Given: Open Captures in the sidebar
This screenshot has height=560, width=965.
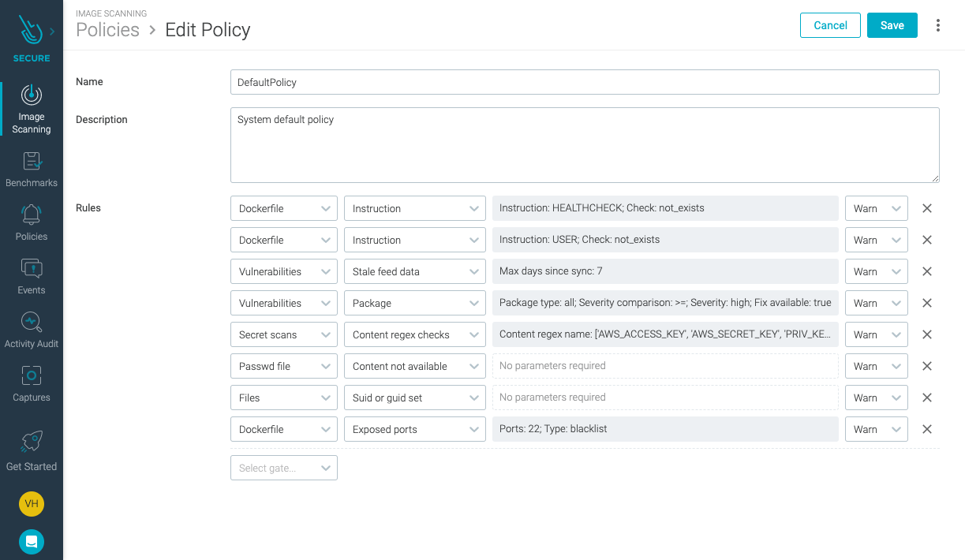Looking at the screenshot, I should [32, 383].
